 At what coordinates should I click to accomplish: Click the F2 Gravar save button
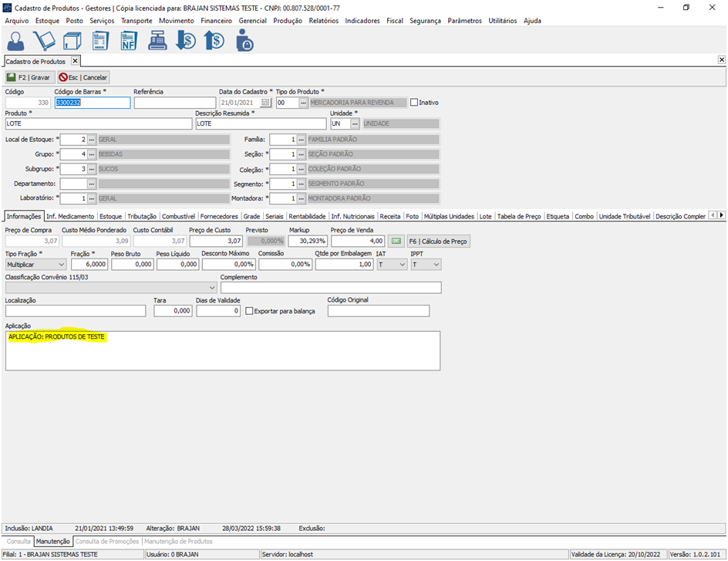pos(29,77)
